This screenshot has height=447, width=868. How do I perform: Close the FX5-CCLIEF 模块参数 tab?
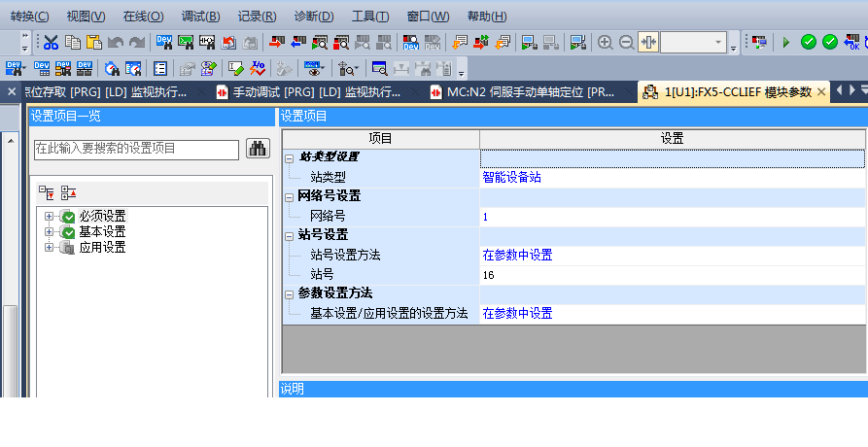point(821,92)
